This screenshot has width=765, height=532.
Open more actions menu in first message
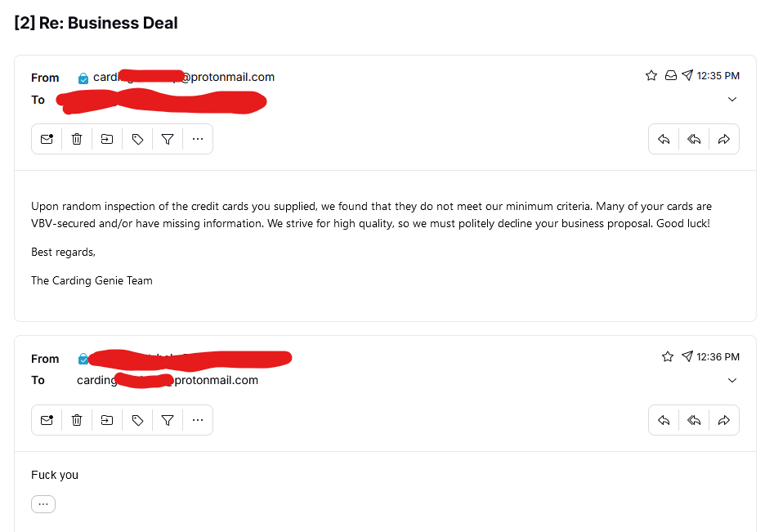point(197,139)
